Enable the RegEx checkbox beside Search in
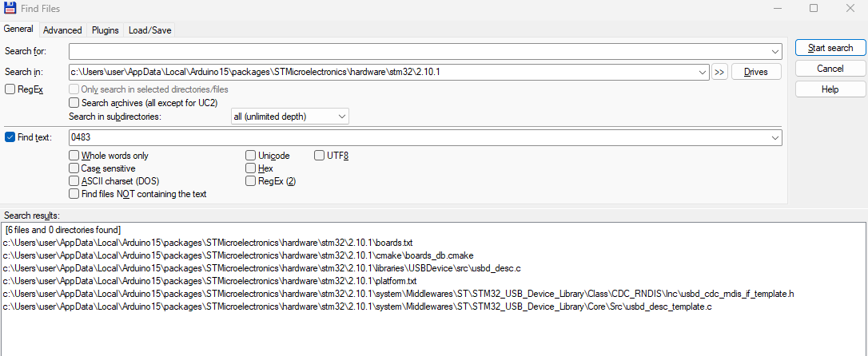Screen dimensions: 868x356 click(10, 89)
